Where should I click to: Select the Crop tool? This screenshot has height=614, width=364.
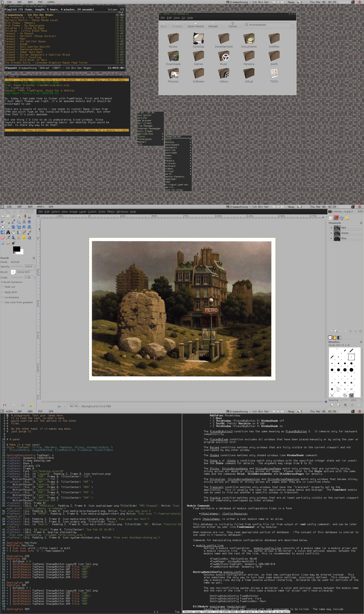click(x=8, y=227)
